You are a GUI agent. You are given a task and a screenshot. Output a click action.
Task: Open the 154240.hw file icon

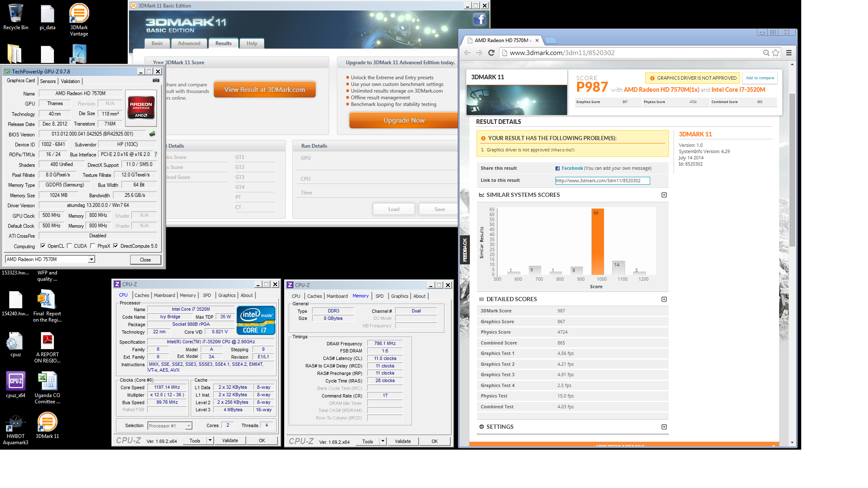point(15,304)
